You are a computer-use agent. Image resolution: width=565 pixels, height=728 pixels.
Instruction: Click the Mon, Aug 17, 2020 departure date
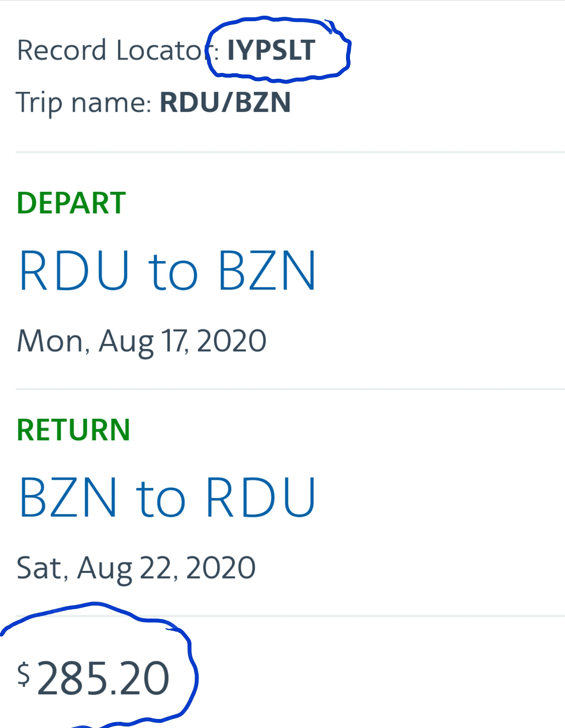coord(142,341)
